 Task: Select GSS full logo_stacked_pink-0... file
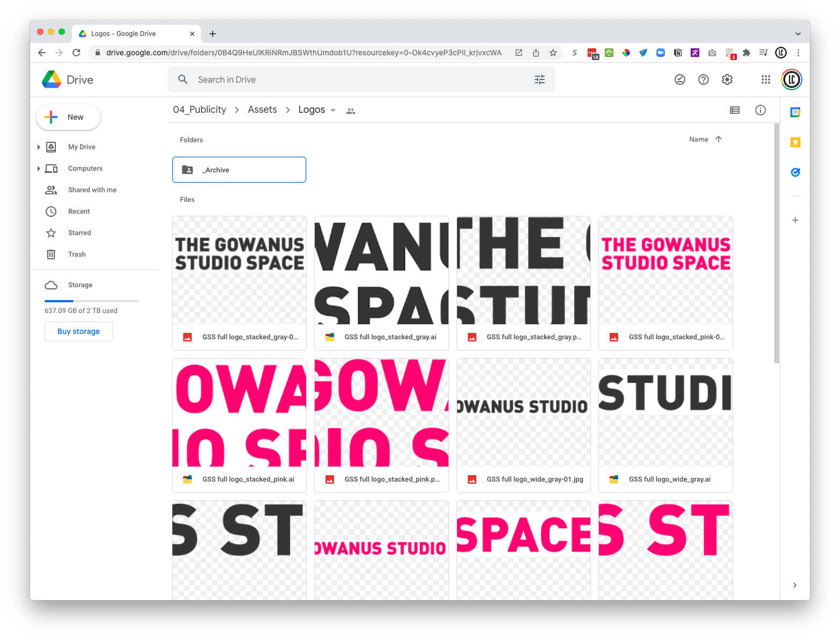(x=665, y=283)
